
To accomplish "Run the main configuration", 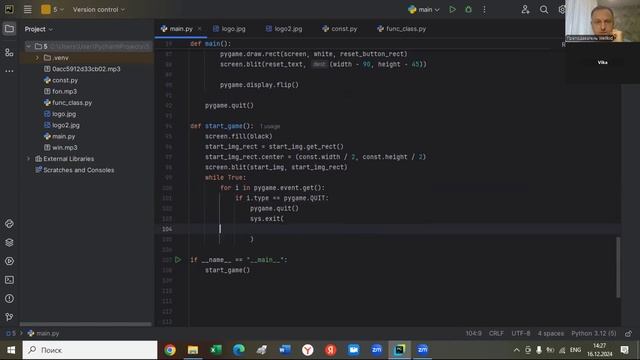I will click(452, 9).
